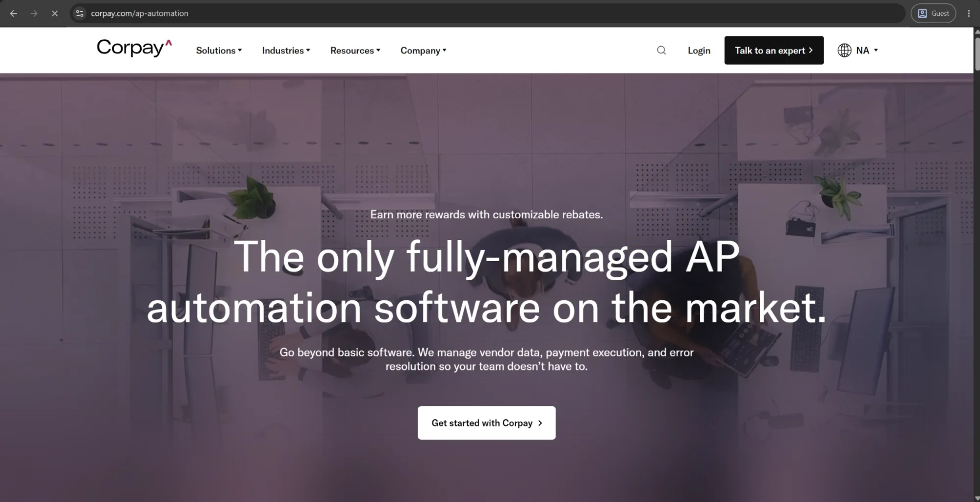The width and height of the screenshot is (980, 502).
Task: Open the site search magnifier
Action: click(661, 50)
